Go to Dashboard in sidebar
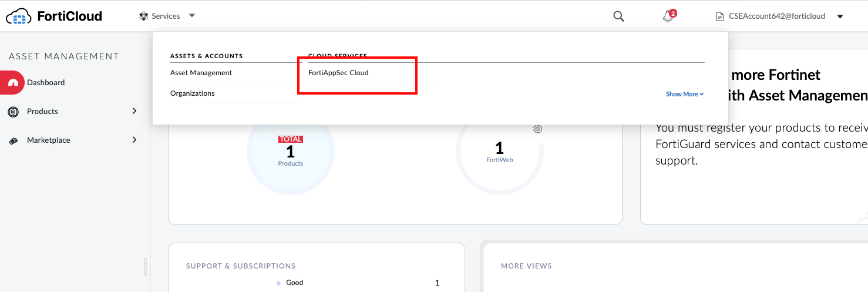868x292 pixels. [x=46, y=83]
